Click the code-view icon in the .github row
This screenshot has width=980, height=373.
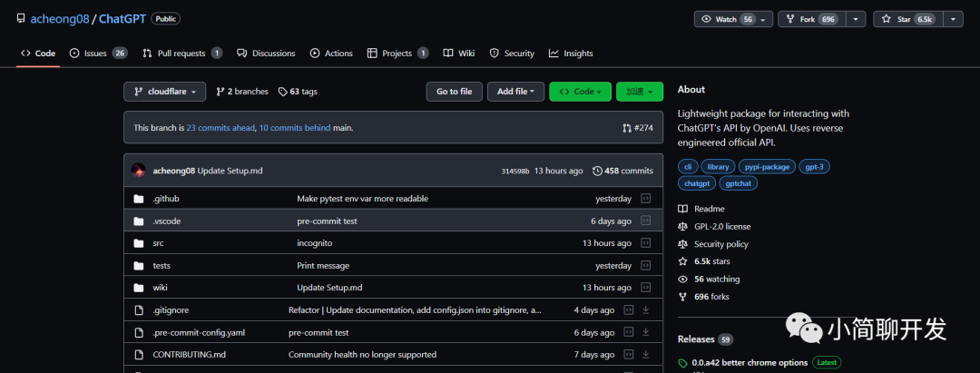tap(646, 199)
